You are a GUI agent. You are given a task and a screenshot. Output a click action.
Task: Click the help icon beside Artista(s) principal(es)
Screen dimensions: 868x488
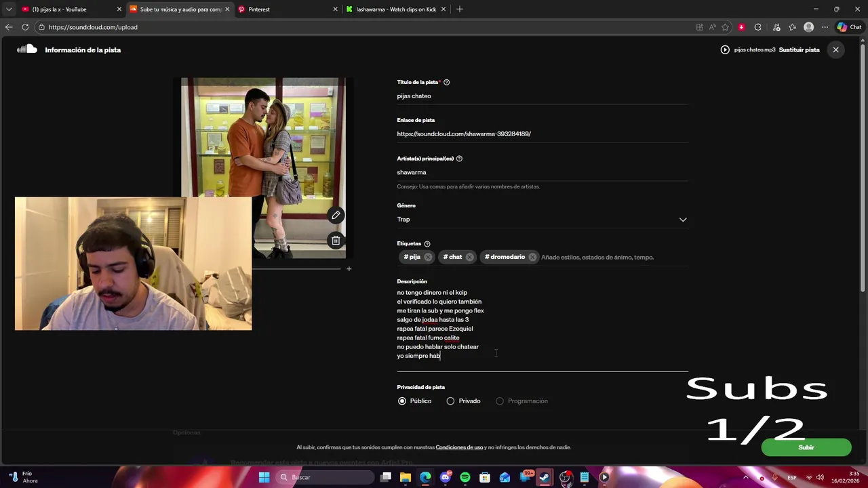point(459,159)
